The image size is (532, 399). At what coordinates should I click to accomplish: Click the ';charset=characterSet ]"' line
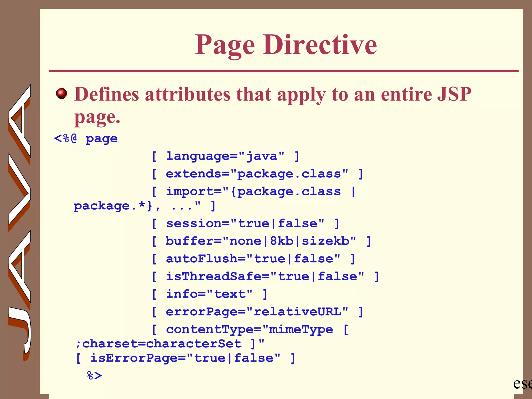pos(170,344)
